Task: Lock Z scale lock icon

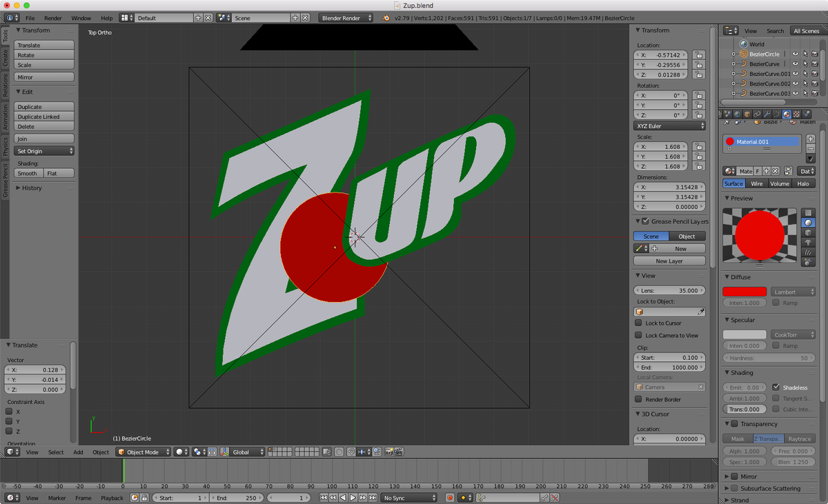Action: pyautogui.click(x=699, y=166)
